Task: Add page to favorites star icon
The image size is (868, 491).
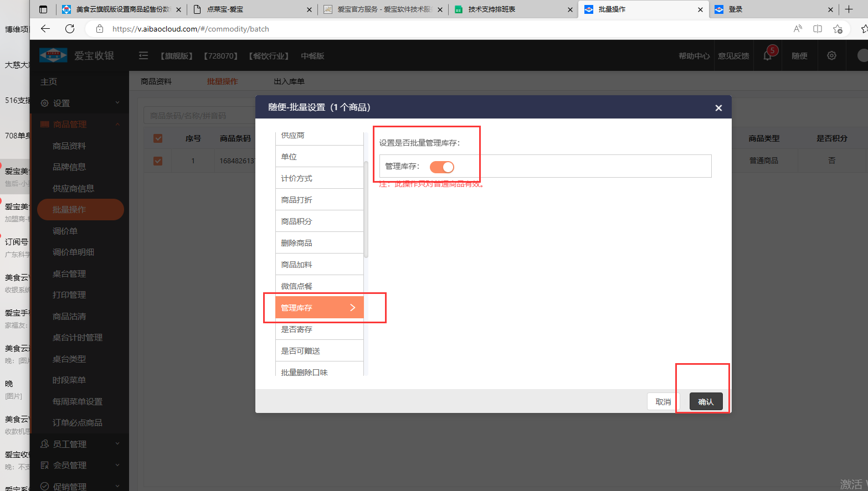Action: 838,29
